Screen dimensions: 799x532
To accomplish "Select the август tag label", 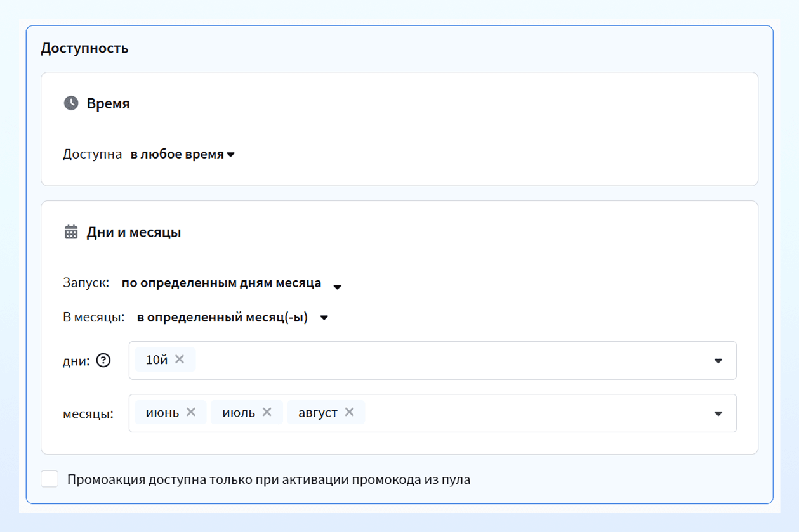I will click(x=318, y=413).
